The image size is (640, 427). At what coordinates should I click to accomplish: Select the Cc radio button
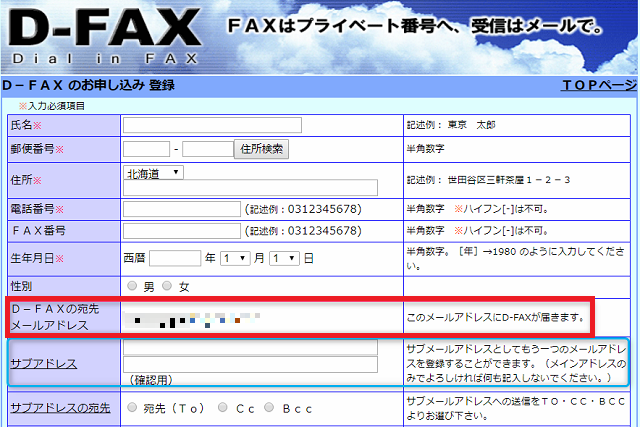coord(222,407)
